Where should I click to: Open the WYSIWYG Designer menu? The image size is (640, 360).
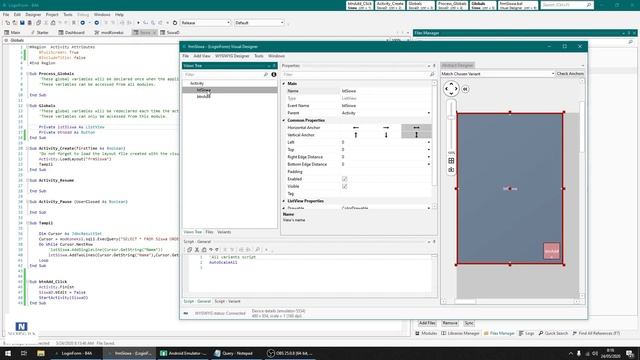232,56
